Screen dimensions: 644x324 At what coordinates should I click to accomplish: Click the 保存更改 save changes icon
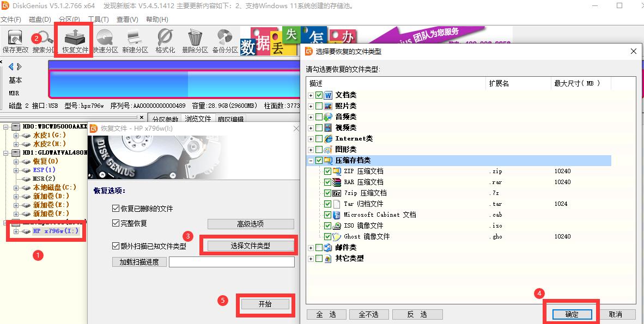pyautogui.click(x=15, y=40)
